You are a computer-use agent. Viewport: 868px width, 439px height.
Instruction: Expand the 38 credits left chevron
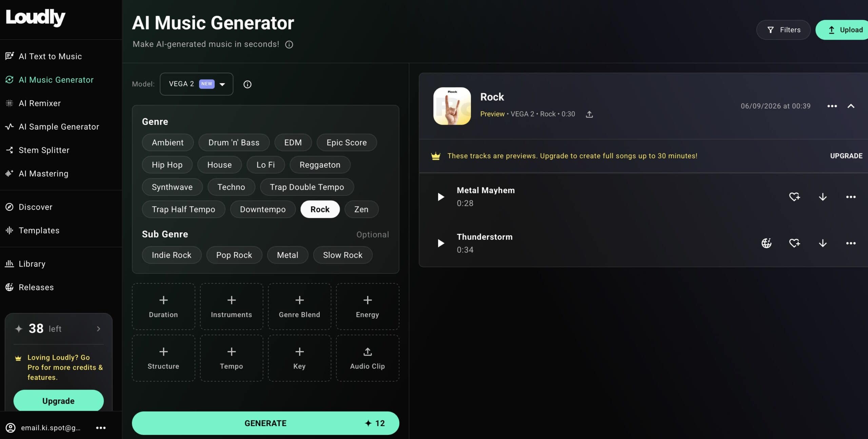pos(99,329)
